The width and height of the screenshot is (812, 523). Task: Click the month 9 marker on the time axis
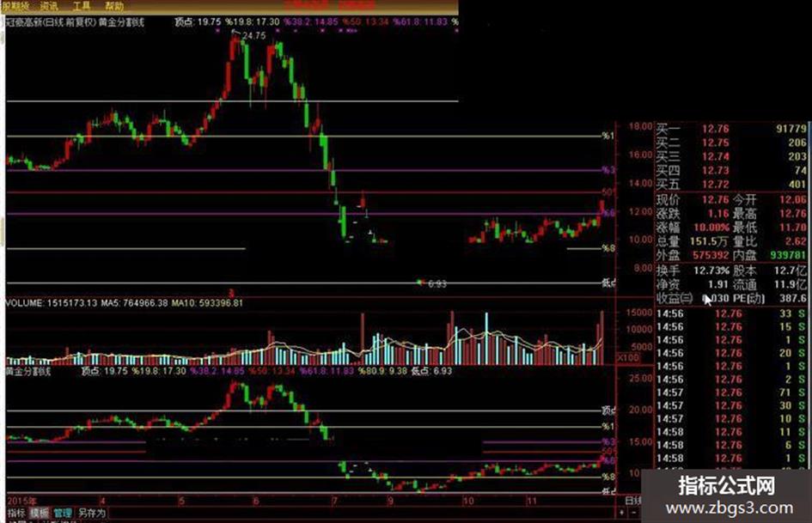pyautogui.click(x=390, y=501)
